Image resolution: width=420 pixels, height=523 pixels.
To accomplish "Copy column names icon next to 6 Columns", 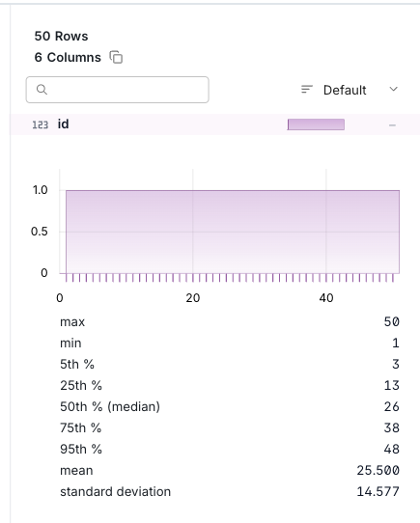I will coord(116,57).
